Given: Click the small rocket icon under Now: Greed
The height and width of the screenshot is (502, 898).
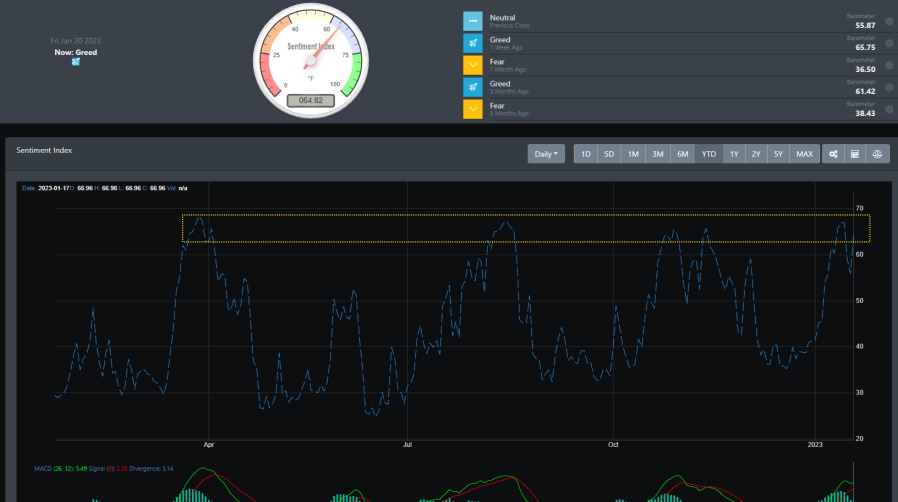Looking at the screenshot, I should (76, 62).
